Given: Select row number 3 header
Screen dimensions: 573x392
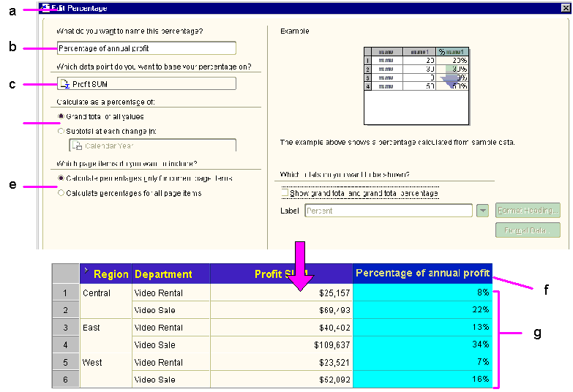Looking at the screenshot, I should pyautogui.click(x=65, y=328).
